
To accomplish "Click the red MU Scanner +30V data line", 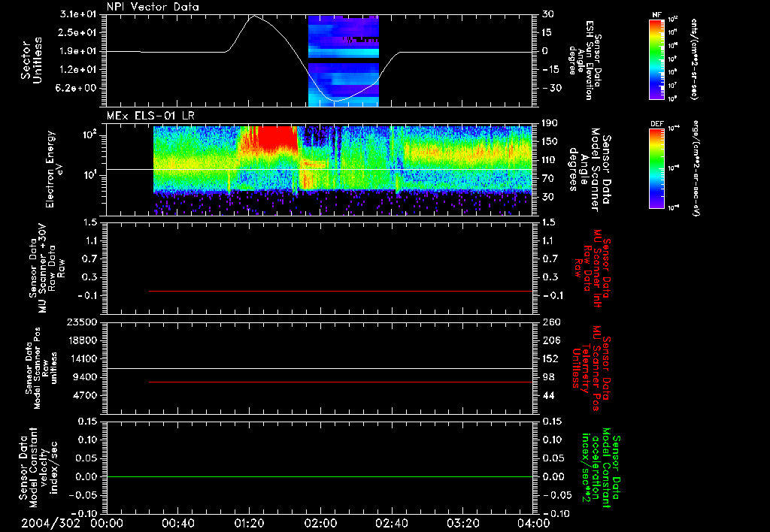I will tap(341, 291).
